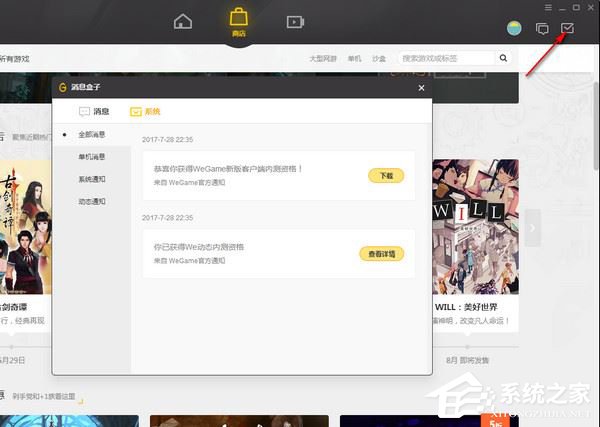
Task: Click the search magnifier icon
Action: [503, 58]
